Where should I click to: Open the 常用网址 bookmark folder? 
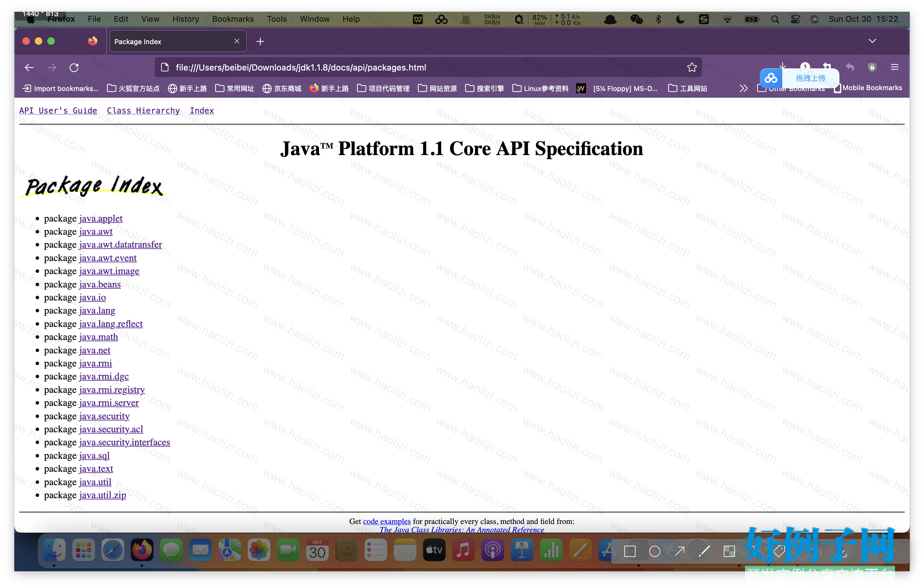(x=234, y=89)
